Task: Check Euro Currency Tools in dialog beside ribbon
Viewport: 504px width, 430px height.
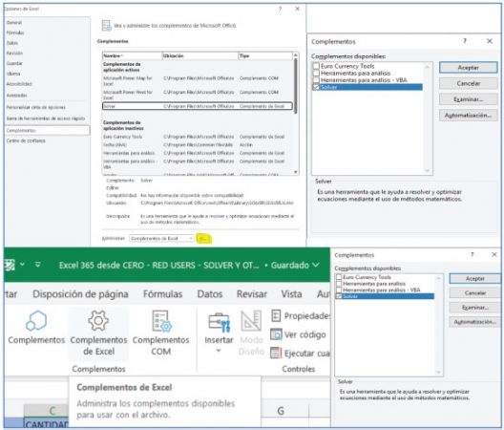Action: click(339, 277)
